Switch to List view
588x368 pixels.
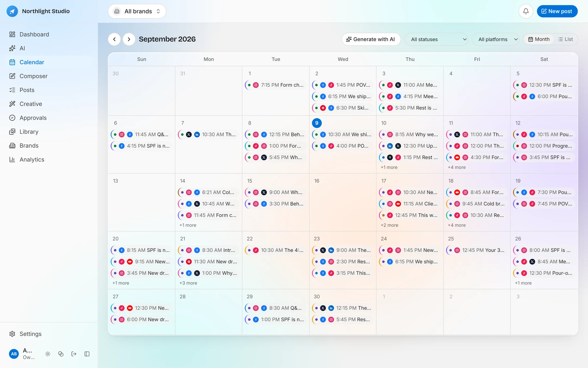[565, 39]
